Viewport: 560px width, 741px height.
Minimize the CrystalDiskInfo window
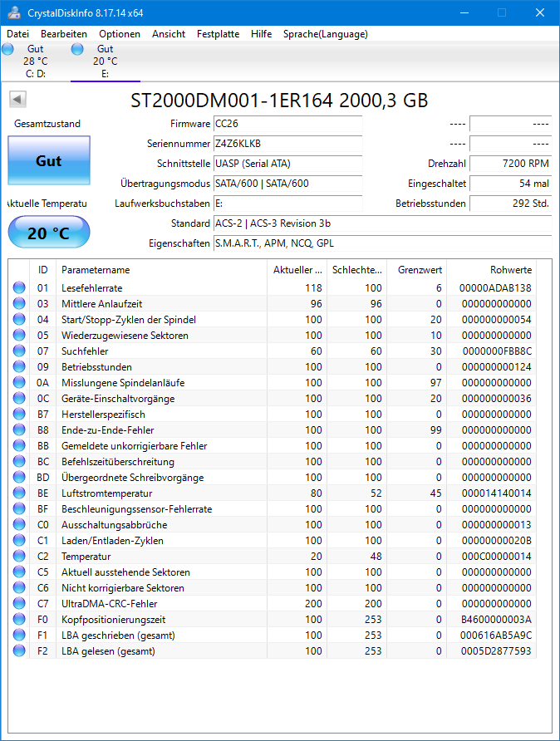[x=464, y=12]
